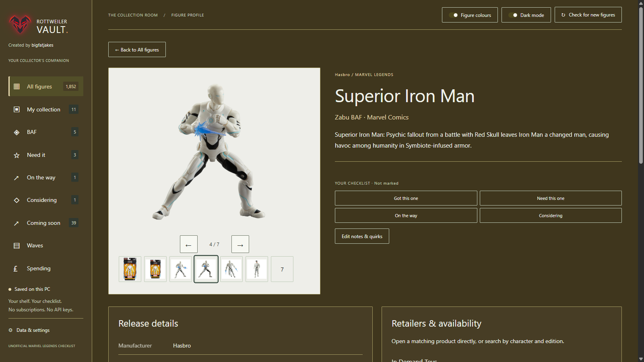Click the Need it star icon

17,155
